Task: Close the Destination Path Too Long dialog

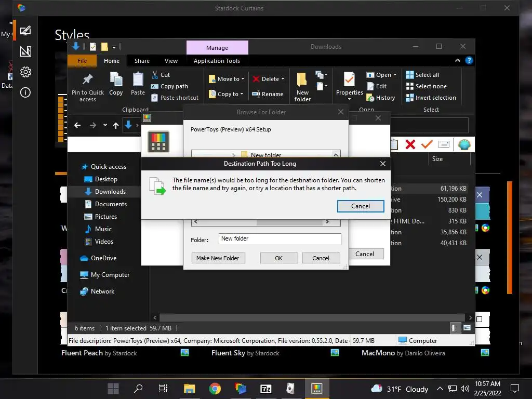Action: click(x=383, y=164)
